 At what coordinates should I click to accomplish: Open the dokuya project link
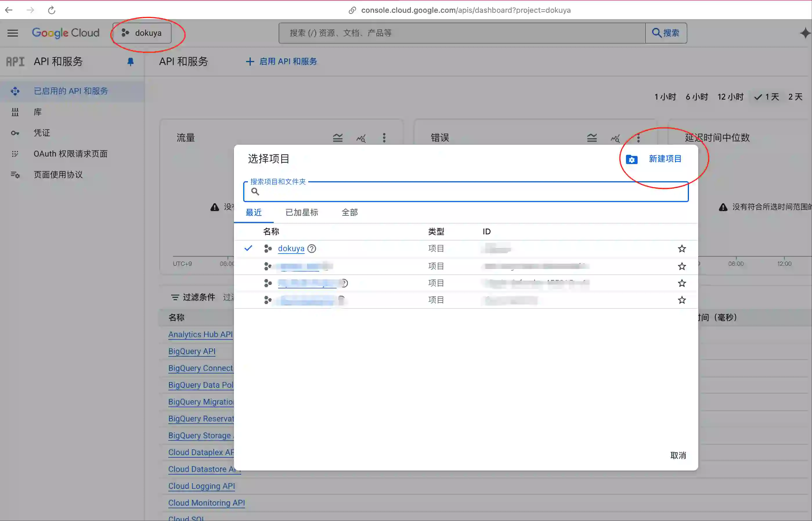[291, 249]
